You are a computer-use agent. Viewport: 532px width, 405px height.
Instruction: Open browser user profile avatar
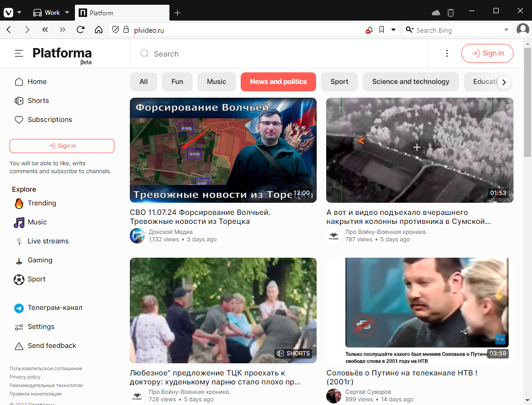click(523, 30)
